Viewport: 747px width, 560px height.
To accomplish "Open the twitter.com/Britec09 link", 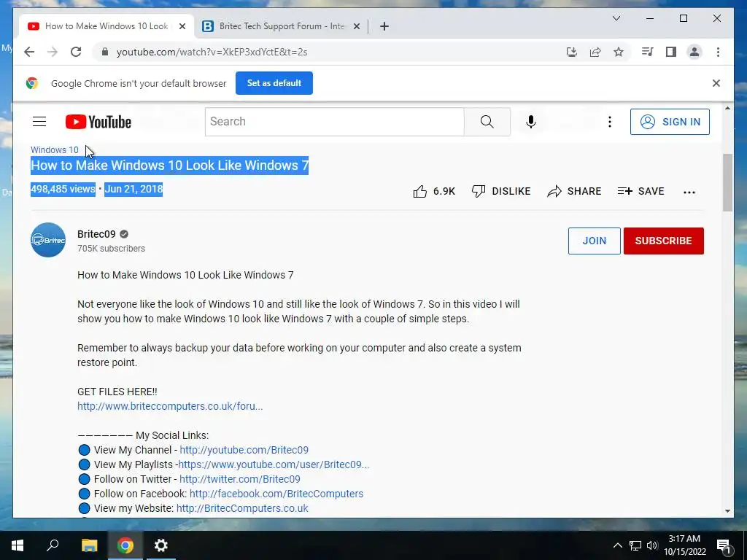I will click(239, 479).
